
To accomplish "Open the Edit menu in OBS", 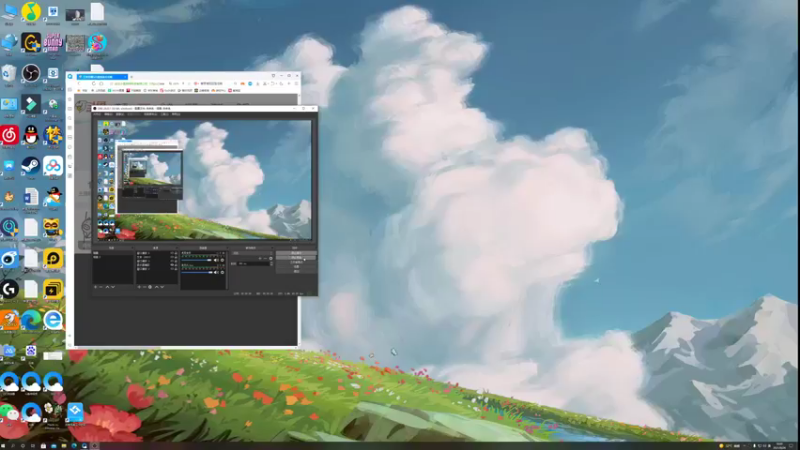I will (108, 114).
